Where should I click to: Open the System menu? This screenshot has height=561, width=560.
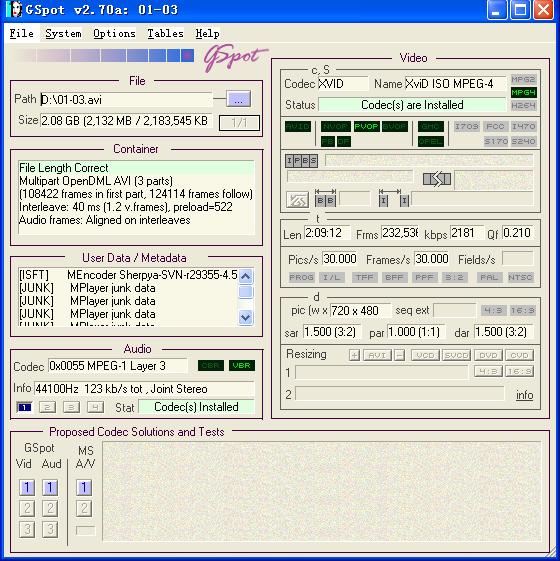pyautogui.click(x=63, y=33)
